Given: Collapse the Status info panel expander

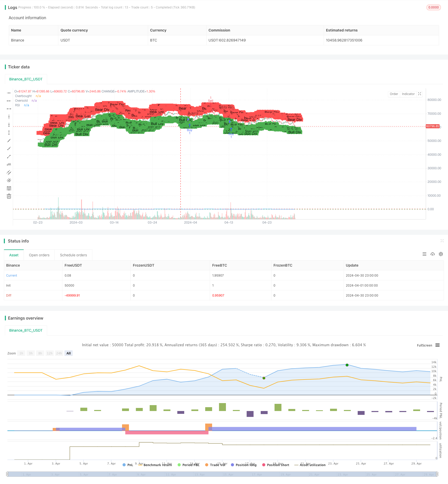Looking at the screenshot, I should point(442,241).
